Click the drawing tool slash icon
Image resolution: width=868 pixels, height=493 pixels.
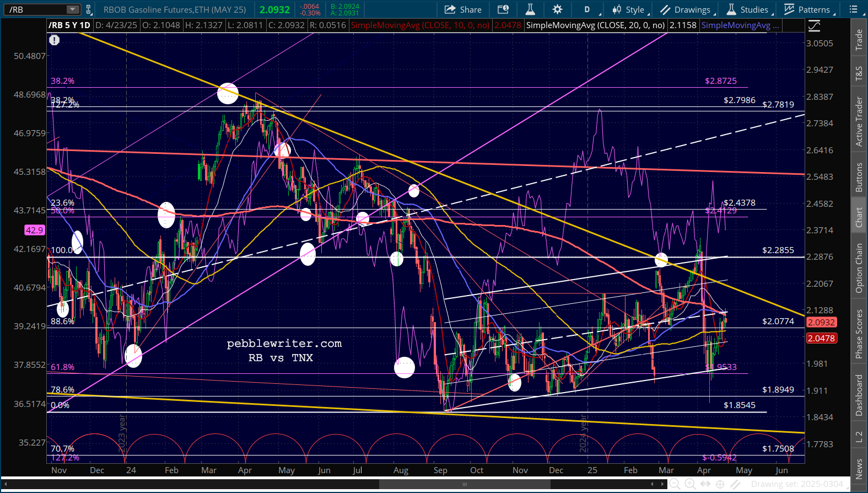click(735, 484)
